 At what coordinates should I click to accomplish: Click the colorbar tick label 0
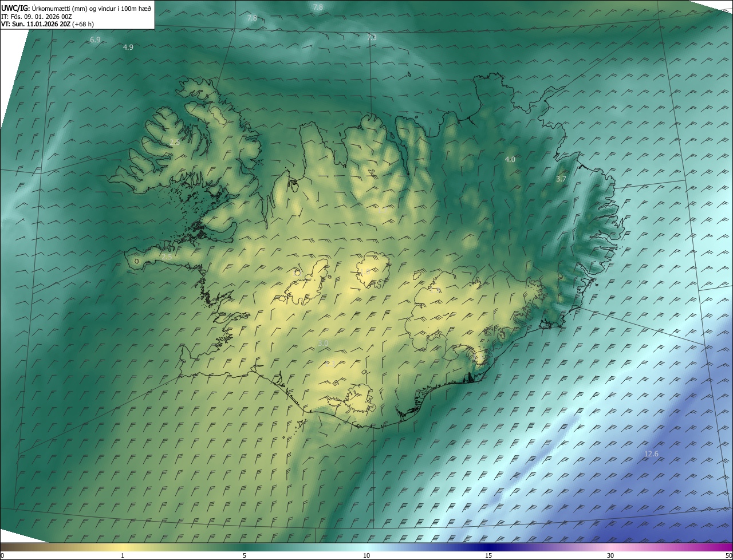pos(2,555)
